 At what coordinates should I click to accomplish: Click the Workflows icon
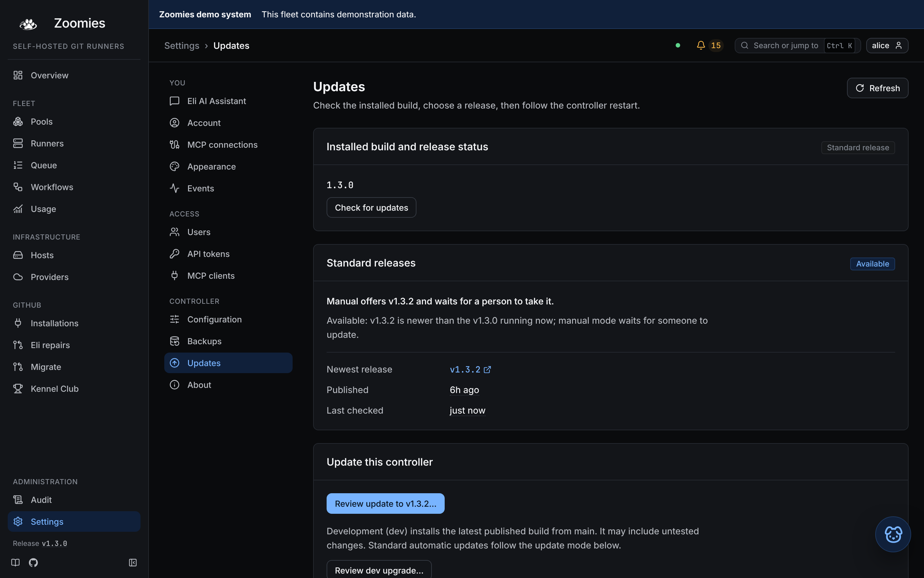click(x=18, y=187)
